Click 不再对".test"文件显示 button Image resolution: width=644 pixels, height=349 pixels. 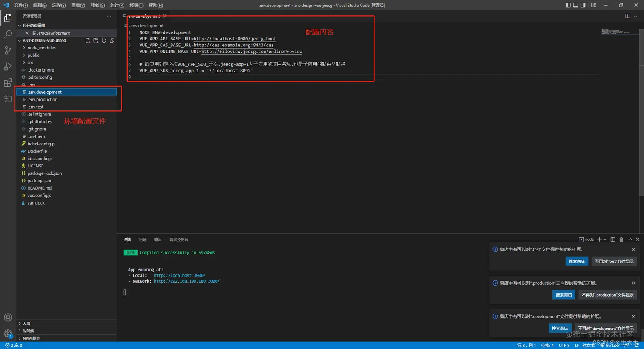pos(614,261)
